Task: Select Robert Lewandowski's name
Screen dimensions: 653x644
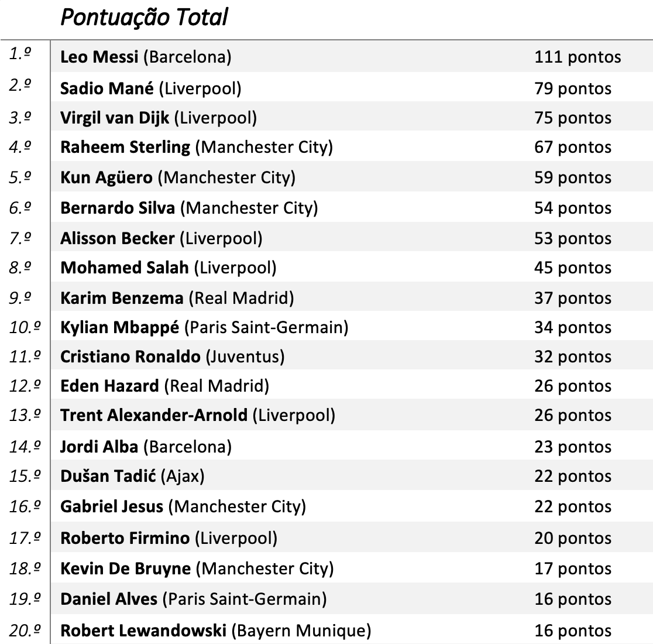Action: [143, 631]
